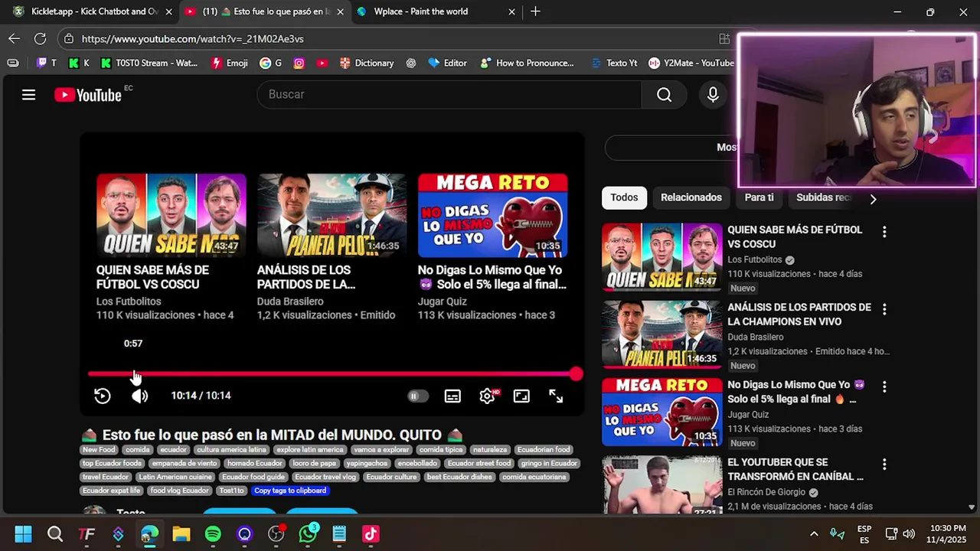
Task: Open the PLANETA PELOTA endscreen thumbnail
Action: click(332, 215)
